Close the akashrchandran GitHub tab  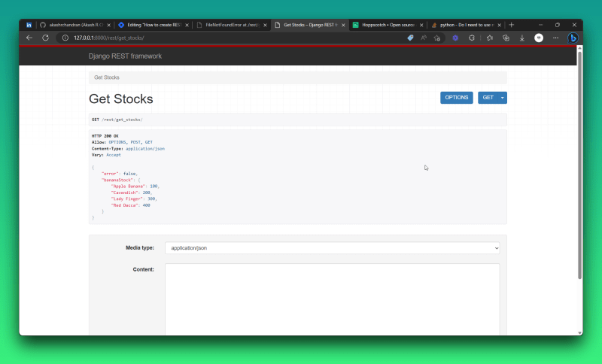pos(108,25)
